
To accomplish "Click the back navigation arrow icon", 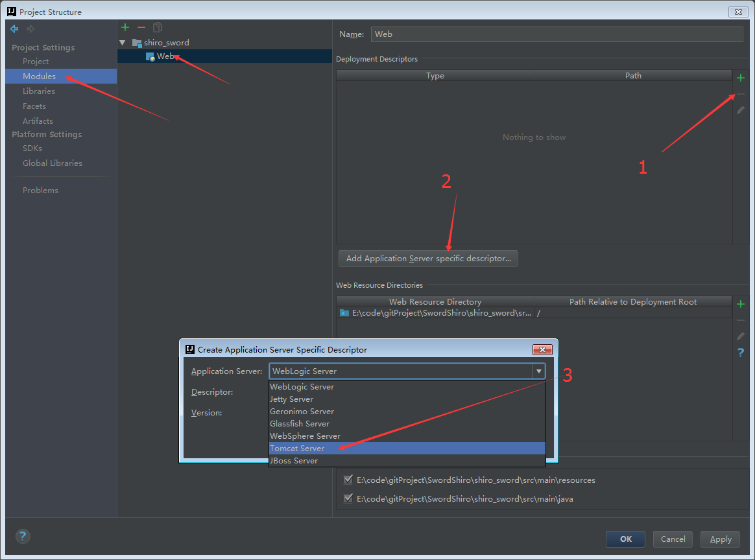I will tap(14, 29).
